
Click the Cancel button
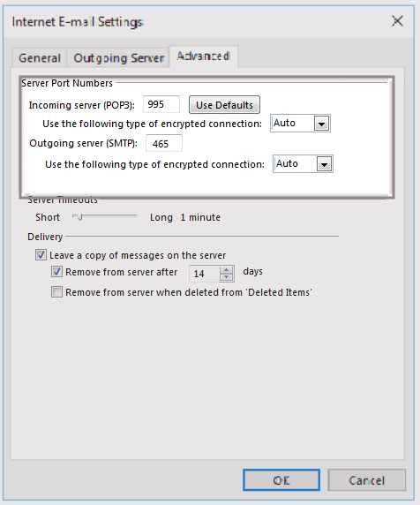pos(366,480)
